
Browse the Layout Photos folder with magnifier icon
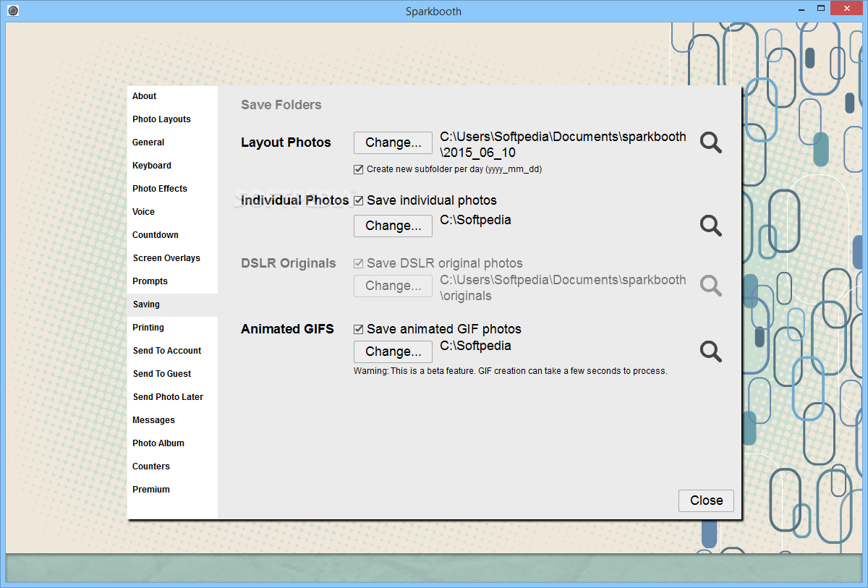(711, 142)
